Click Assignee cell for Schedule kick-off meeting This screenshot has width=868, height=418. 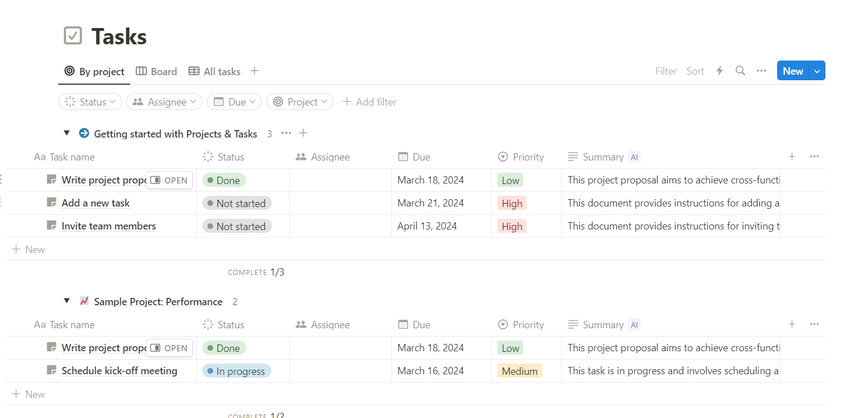pyautogui.click(x=340, y=371)
